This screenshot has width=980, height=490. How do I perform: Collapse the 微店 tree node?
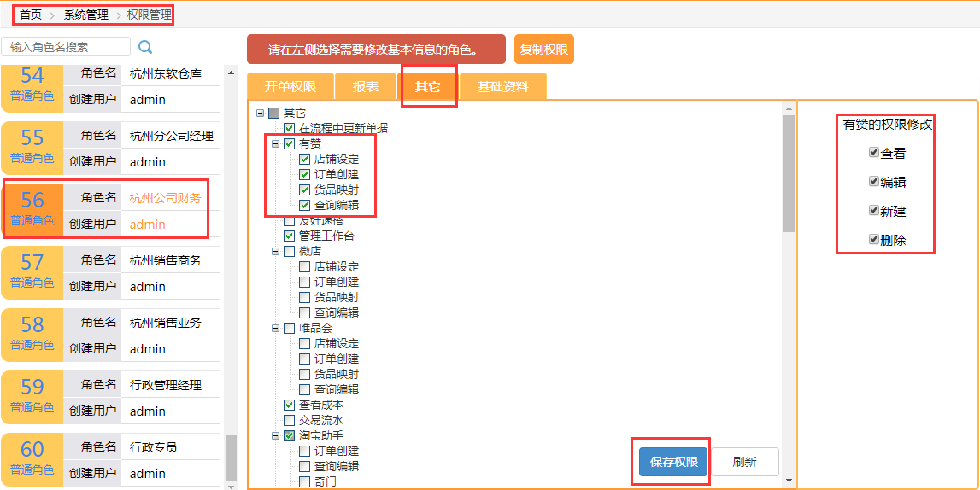coord(276,251)
